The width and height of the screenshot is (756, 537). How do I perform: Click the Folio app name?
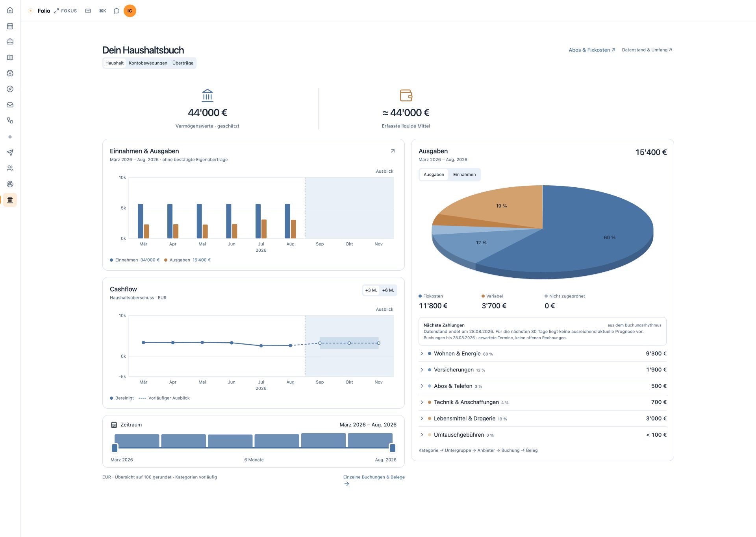44,11
